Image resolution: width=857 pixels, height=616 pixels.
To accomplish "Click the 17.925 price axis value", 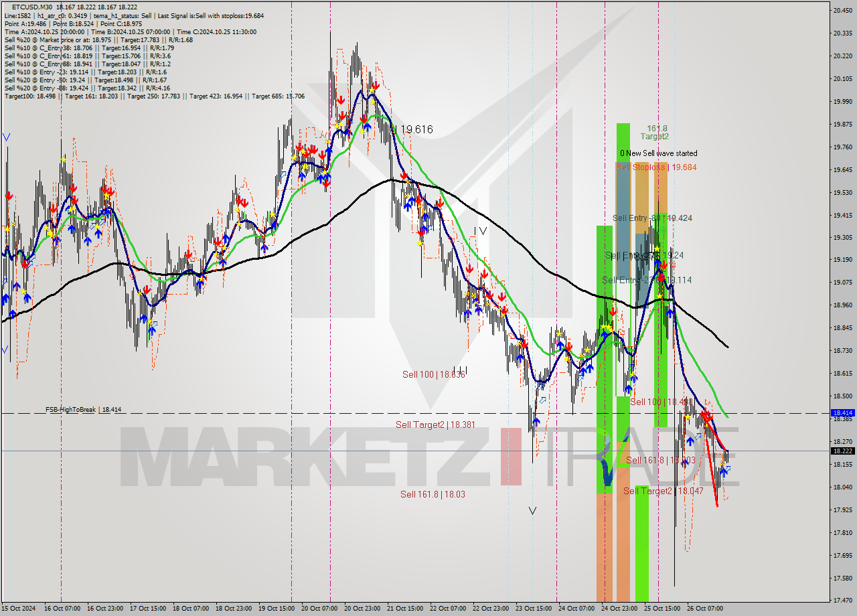I will click(842, 510).
